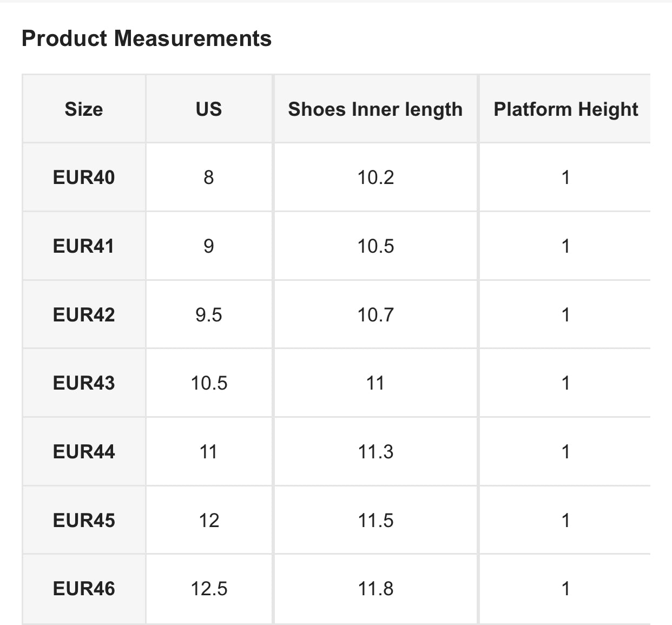Click the EUR42 row label
This screenshot has width=672, height=625.
(x=84, y=314)
